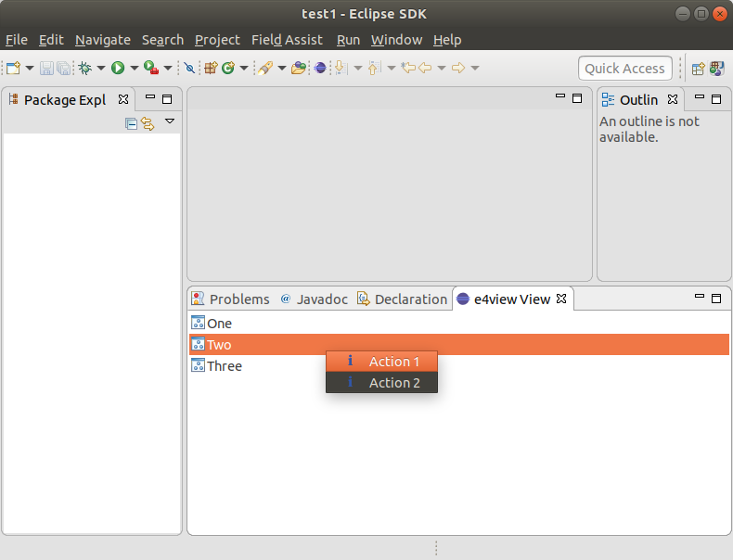Open the Debug dropdown arrow
Image resolution: width=733 pixels, height=560 pixels.
101,69
